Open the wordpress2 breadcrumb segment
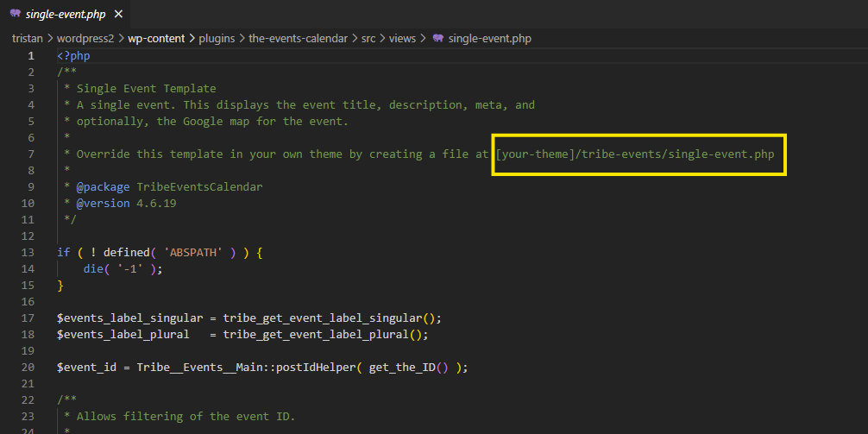 [85, 38]
